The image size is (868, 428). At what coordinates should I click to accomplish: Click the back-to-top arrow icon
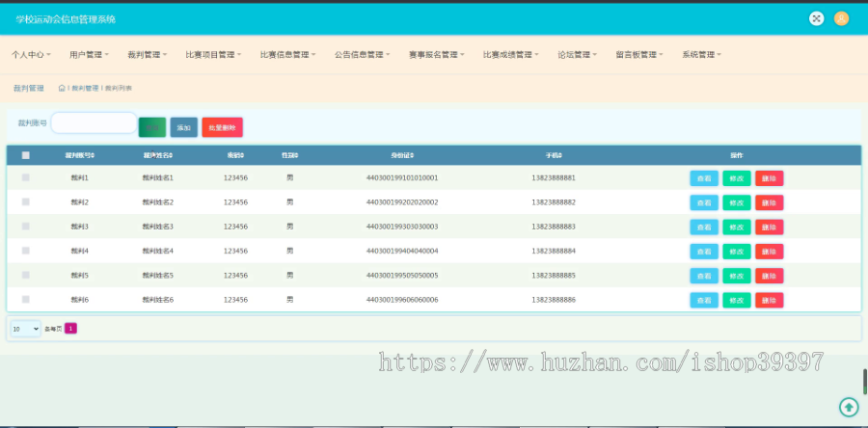click(849, 407)
